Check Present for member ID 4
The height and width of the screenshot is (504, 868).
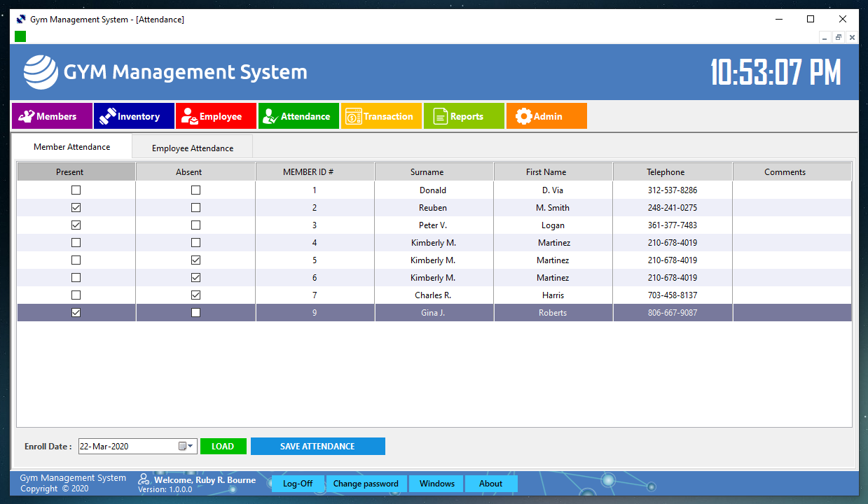tap(76, 243)
